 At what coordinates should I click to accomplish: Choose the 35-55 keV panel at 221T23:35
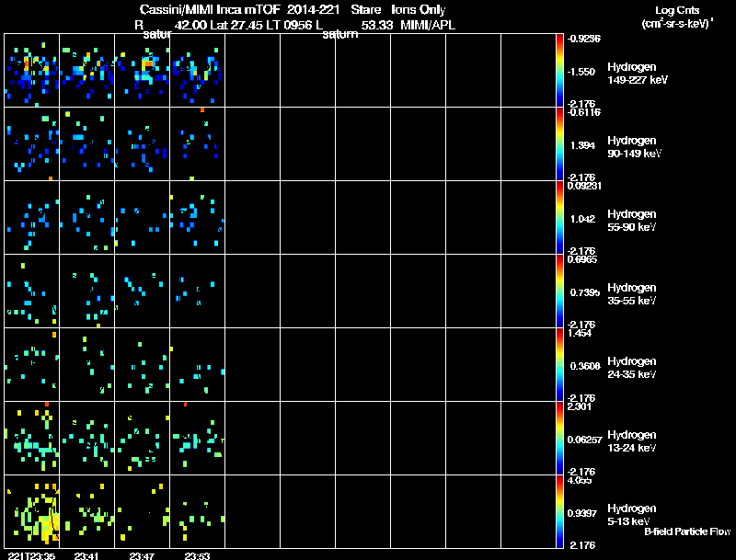[32, 291]
